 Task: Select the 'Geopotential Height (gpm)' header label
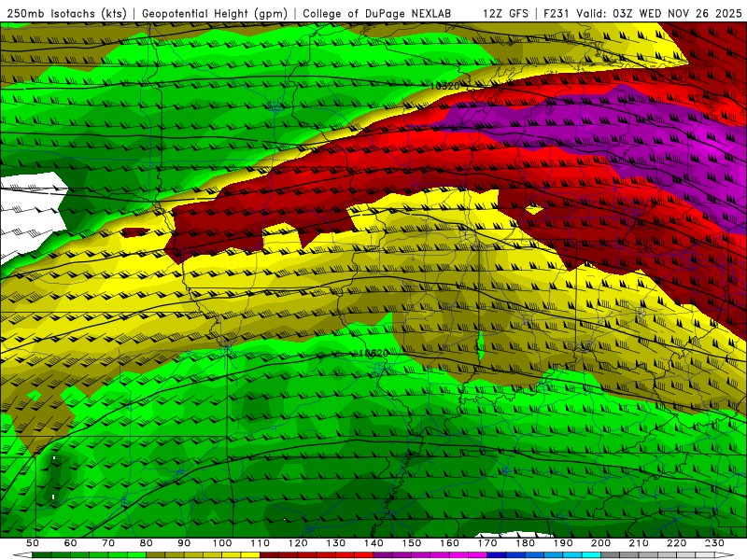pos(215,14)
